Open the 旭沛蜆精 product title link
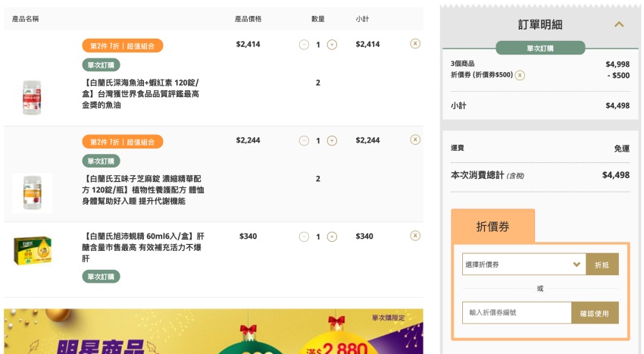 [143, 247]
